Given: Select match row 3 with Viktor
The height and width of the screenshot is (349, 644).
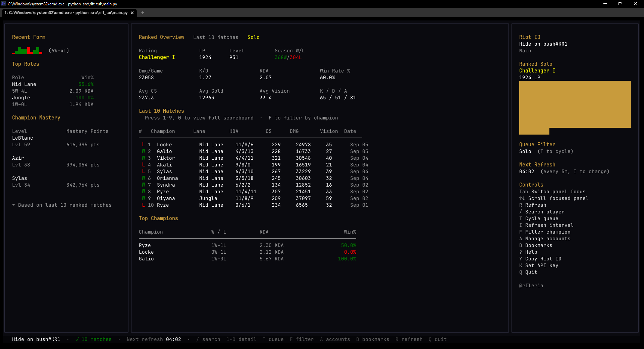Looking at the screenshot, I should tap(255, 158).
